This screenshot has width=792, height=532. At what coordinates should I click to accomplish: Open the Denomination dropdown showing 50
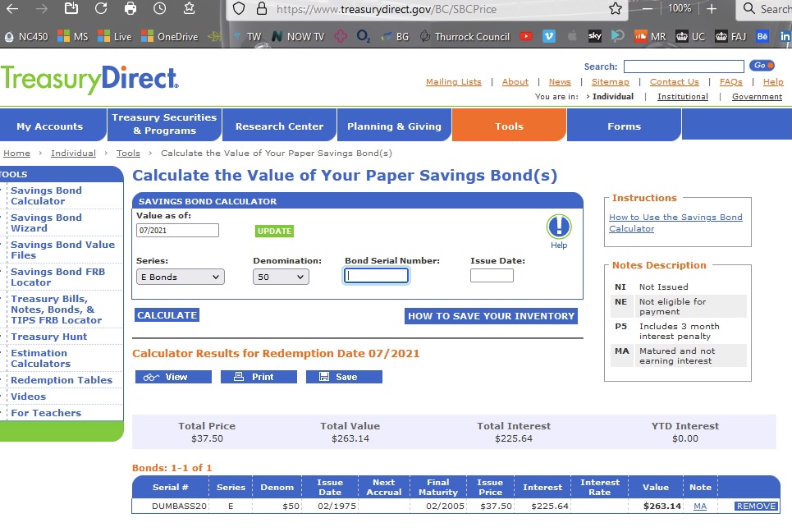click(x=281, y=277)
